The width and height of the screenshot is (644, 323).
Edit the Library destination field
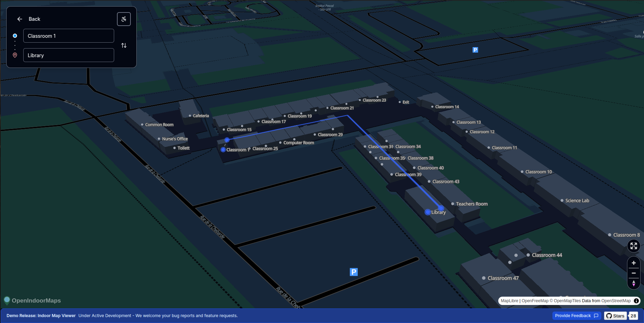(69, 55)
